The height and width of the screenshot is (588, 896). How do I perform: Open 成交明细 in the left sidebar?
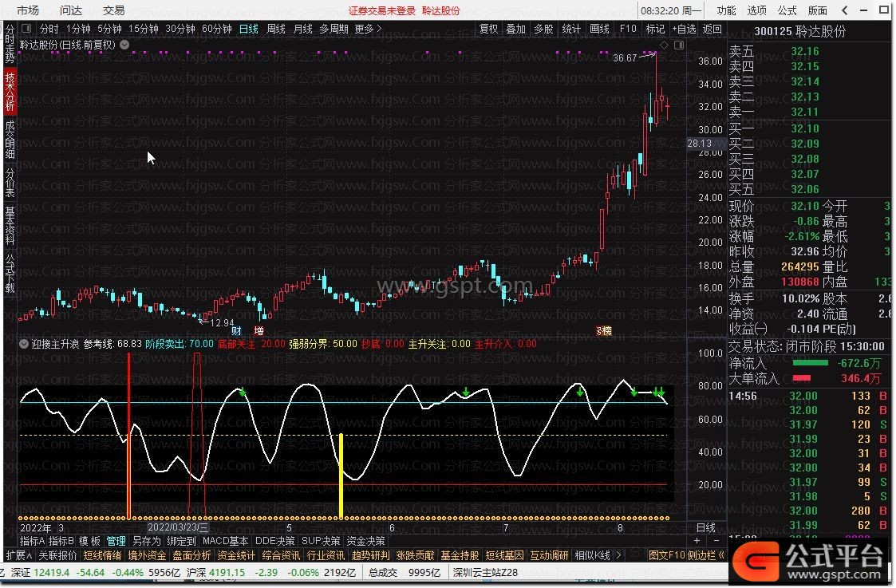[x=10, y=139]
